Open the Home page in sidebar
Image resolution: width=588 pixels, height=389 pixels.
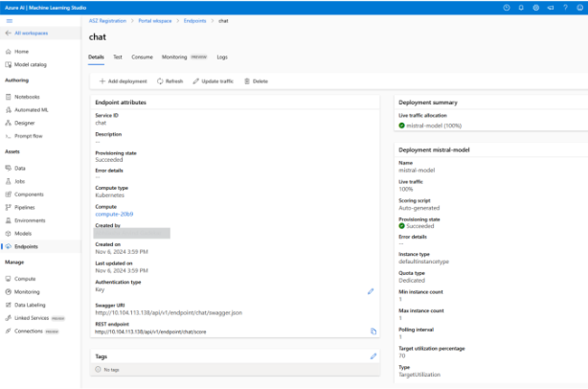coord(17,52)
